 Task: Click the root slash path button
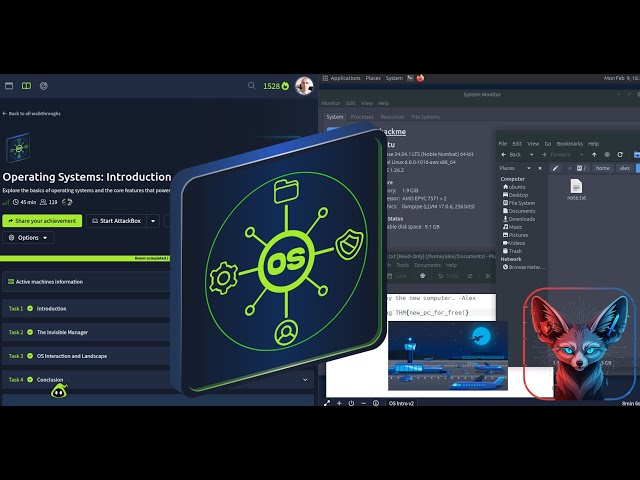(x=582, y=168)
